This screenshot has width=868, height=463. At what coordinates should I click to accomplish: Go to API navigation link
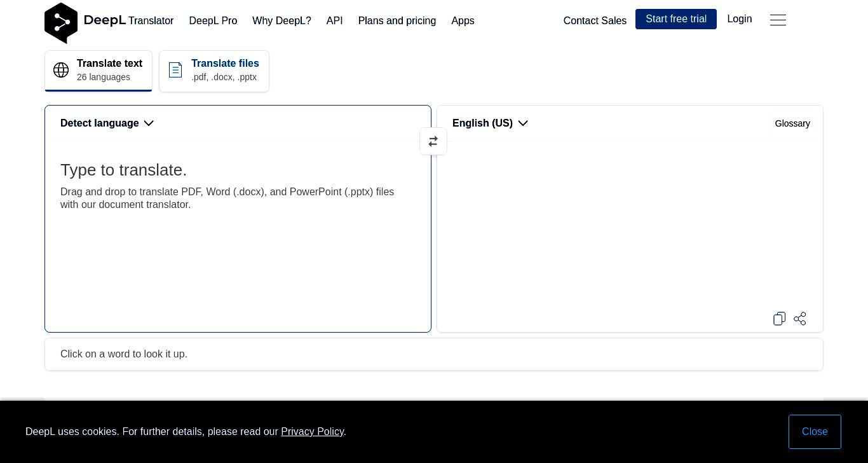pos(335,21)
